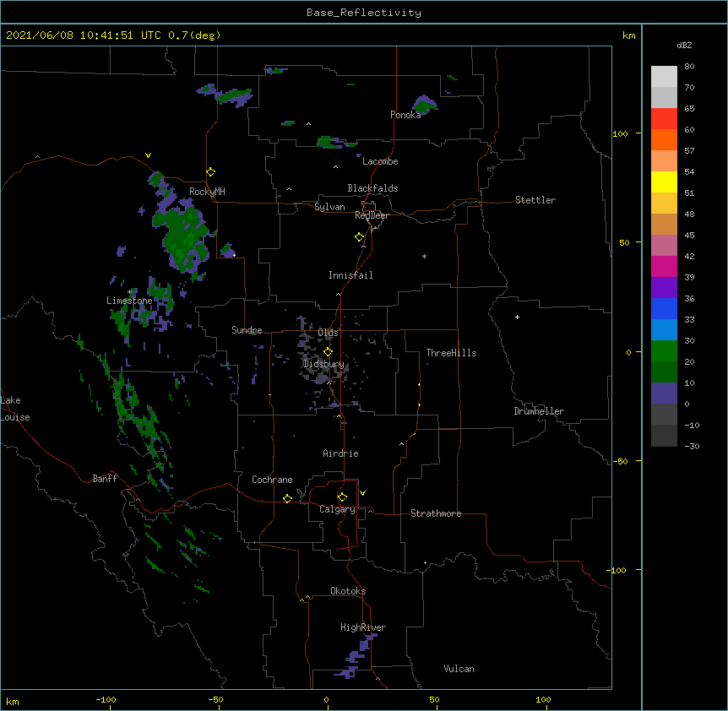This screenshot has width=728, height=711.
Task: Click the 100 tick label on bottom axis
Action: point(543,699)
